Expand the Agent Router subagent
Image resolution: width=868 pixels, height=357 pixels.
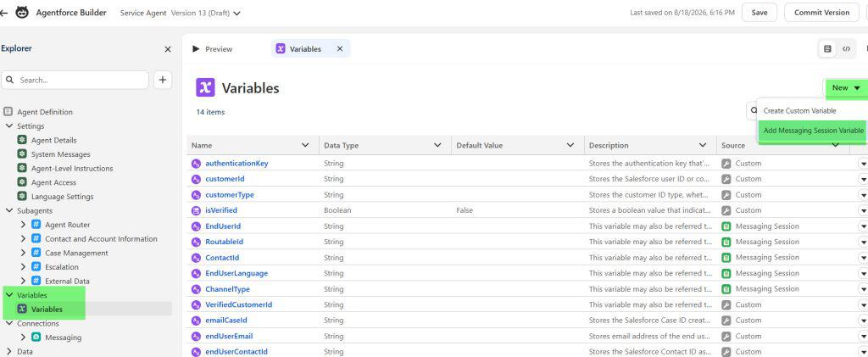23,224
